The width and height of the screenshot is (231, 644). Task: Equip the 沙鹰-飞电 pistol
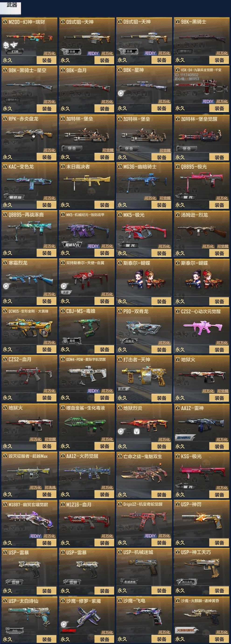point(161,639)
